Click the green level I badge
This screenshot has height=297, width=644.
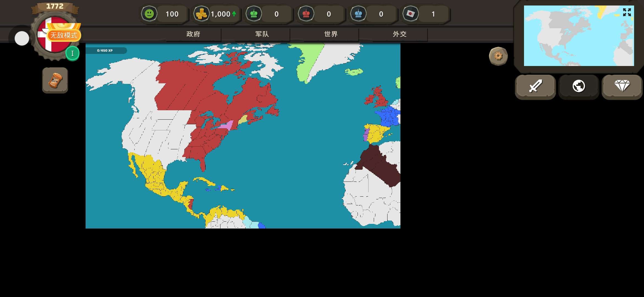click(72, 53)
